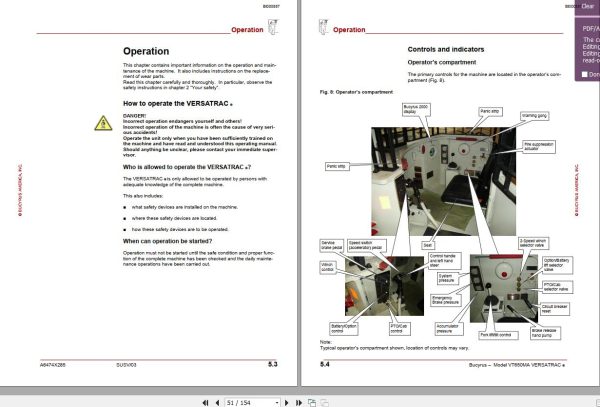
Task: Click the 'how these safety devices are to be operated' bullet
Action: (180, 230)
